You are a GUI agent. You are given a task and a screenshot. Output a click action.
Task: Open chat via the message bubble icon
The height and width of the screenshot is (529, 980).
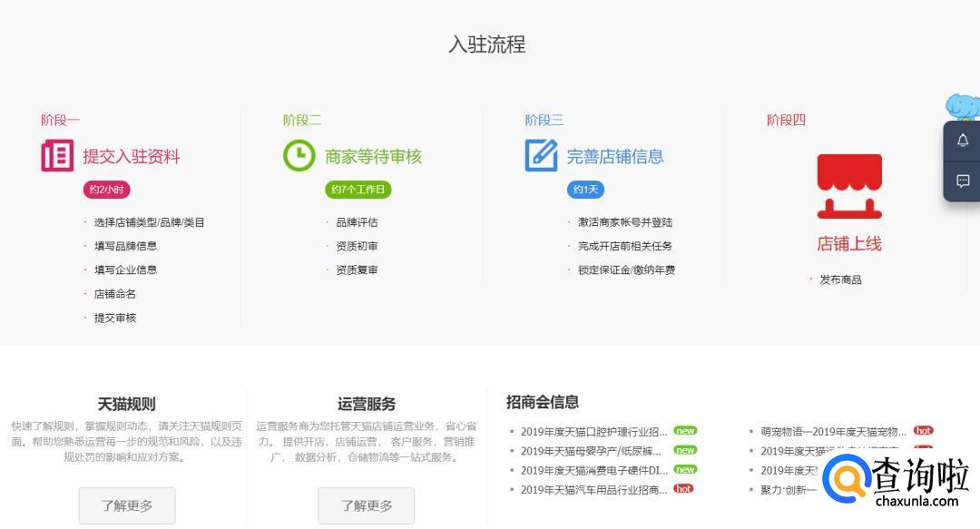pos(963,181)
